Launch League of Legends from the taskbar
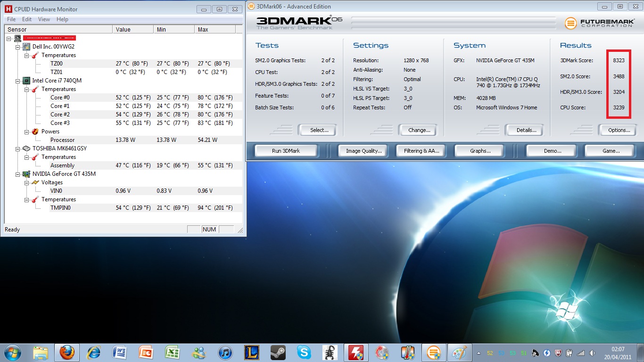 (251, 352)
